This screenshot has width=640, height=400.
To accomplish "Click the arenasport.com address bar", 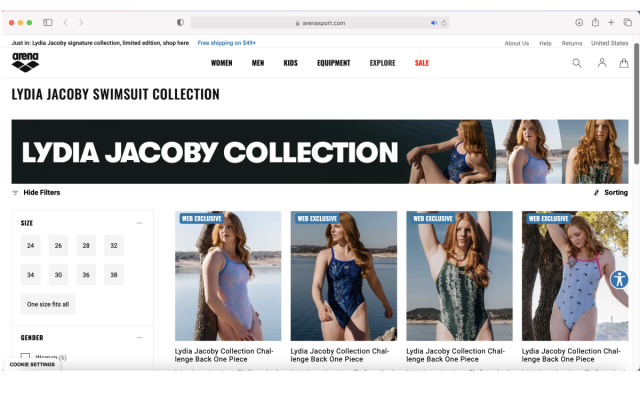I will [320, 23].
